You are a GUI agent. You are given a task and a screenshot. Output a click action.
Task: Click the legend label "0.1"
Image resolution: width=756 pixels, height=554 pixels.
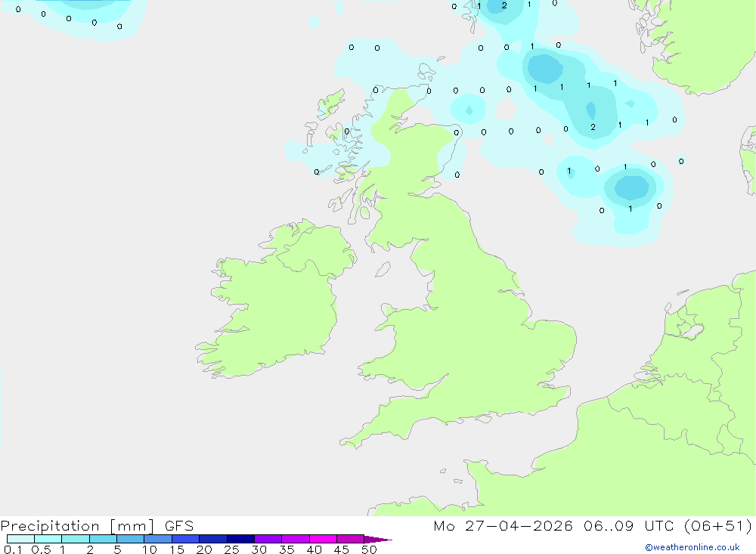click(13, 549)
